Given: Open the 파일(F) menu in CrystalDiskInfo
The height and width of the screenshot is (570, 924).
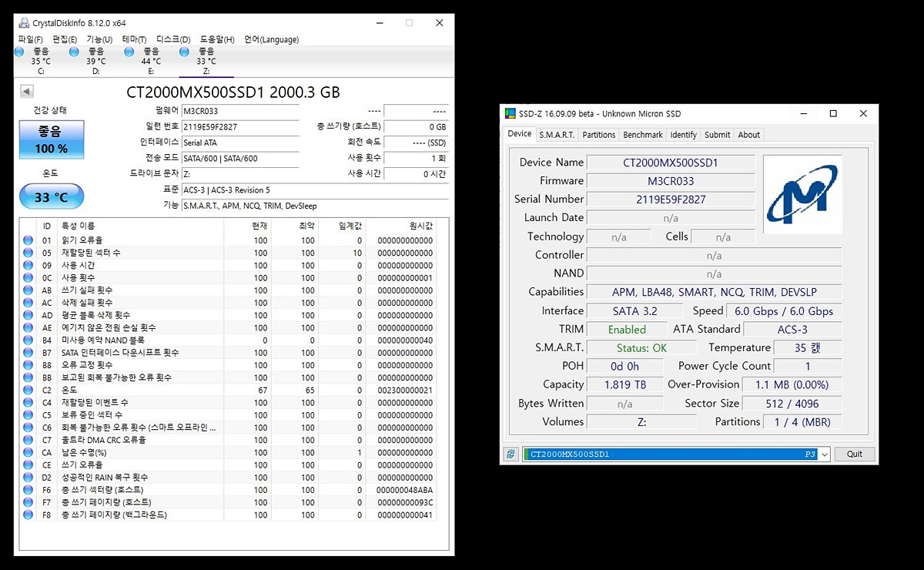Looking at the screenshot, I should click(30, 39).
